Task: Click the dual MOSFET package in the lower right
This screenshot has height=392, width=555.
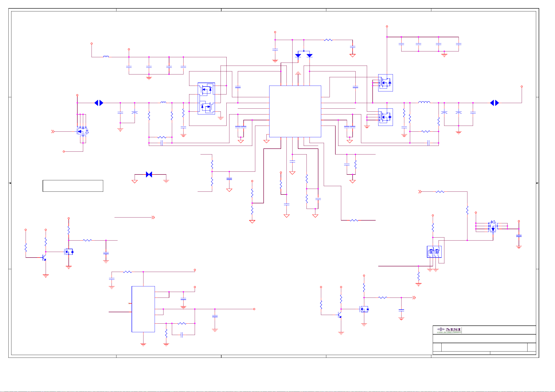Action: (x=434, y=252)
